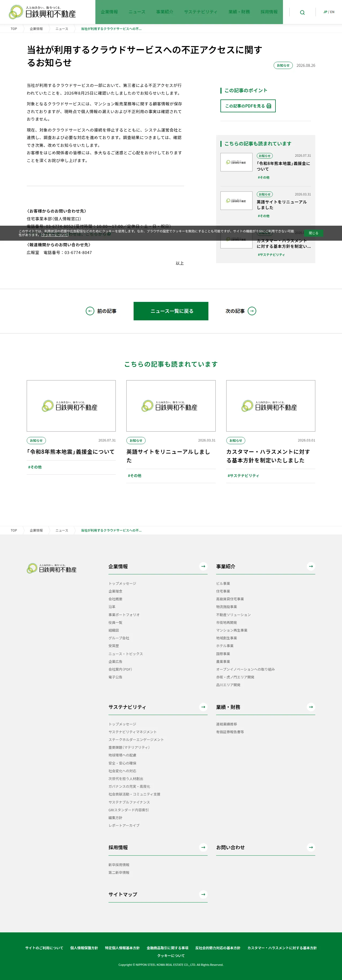View the article PDF with この記事のPDFを見る

click(248, 106)
